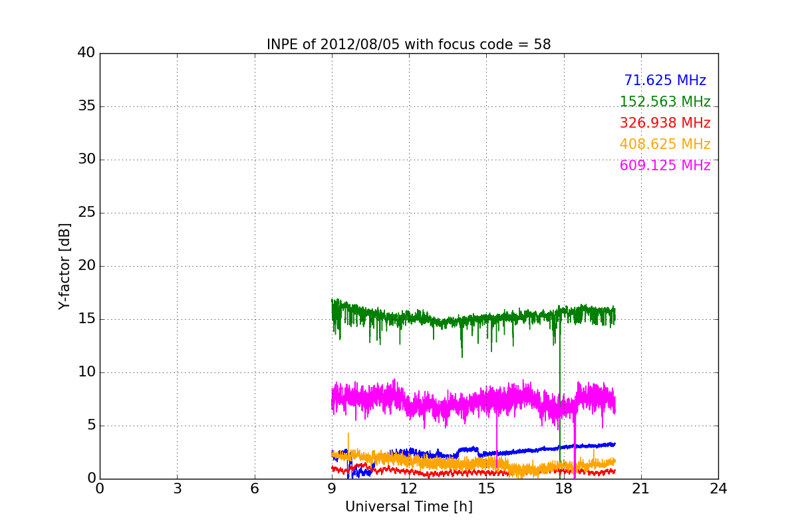The width and height of the screenshot is (798, 532).
Task: Click the y-axis tick label 15
Action: pyautogui.click(x=86, y=319)
